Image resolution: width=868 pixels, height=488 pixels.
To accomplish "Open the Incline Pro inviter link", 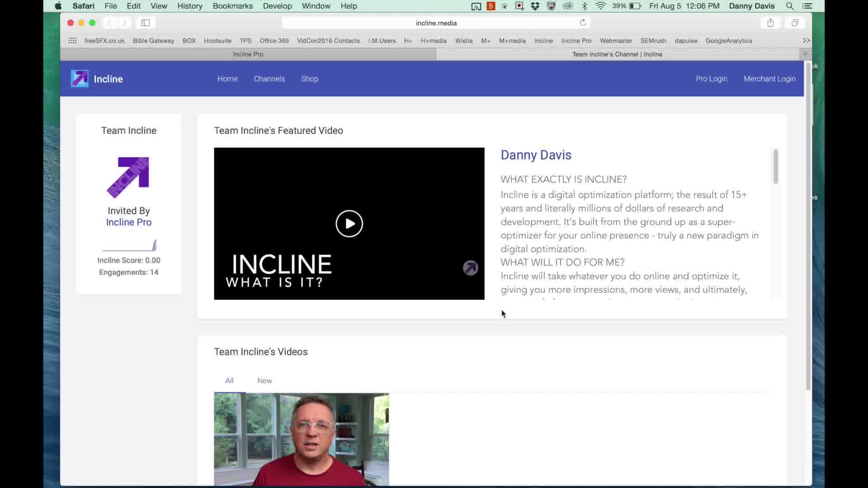I will [129, 222].
